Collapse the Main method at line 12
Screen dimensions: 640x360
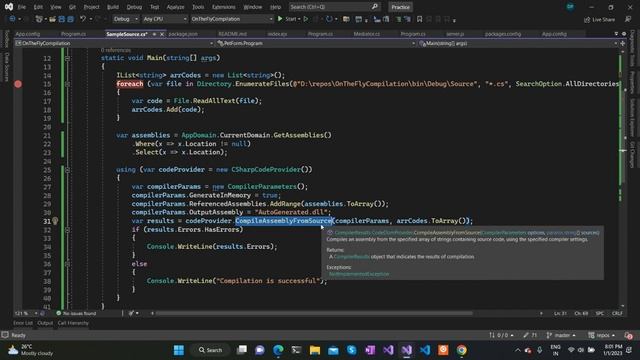click(x=67, y=58)
